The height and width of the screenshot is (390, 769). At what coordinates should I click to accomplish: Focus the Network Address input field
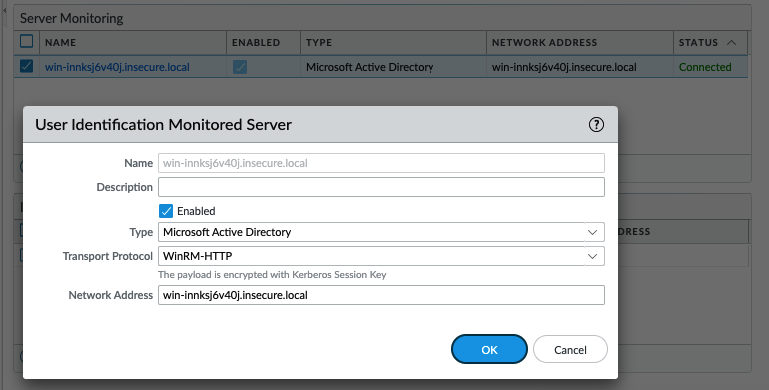(381, 295)
